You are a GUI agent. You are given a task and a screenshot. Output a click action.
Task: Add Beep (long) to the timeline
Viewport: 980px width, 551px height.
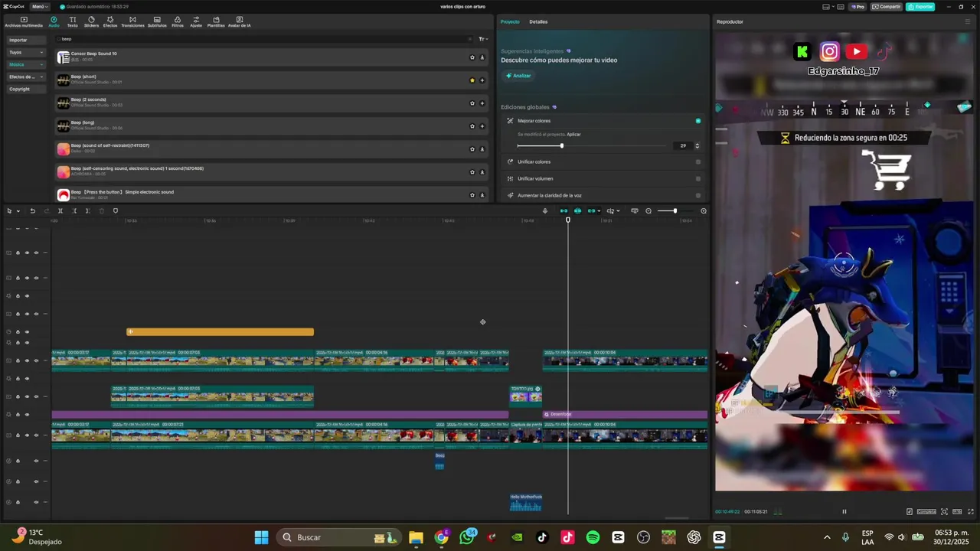coord(482,126)
